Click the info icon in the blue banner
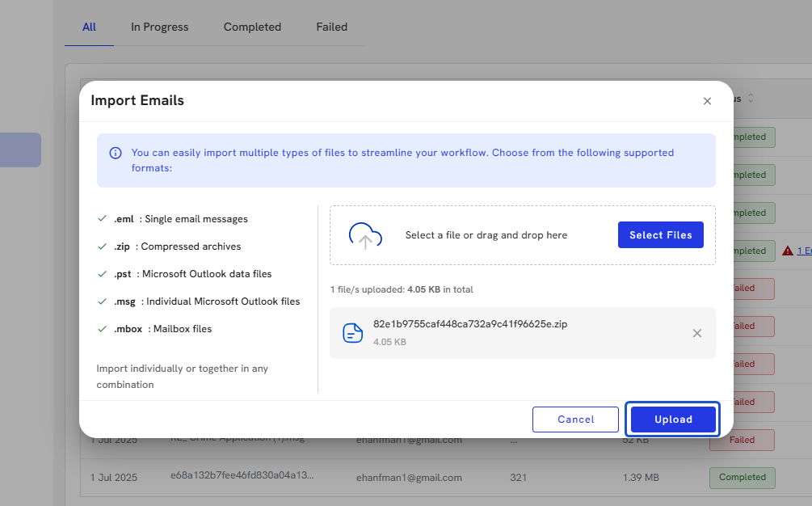 (x=116, y=153)
